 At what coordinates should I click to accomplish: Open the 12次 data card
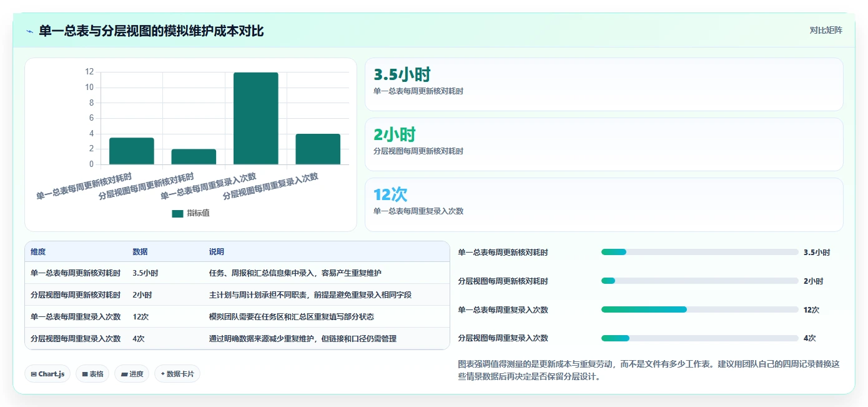tap(604, 204)
